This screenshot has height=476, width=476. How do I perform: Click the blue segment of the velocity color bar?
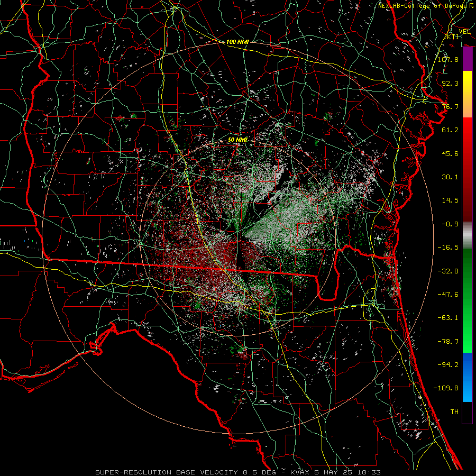tap(467, 377)
